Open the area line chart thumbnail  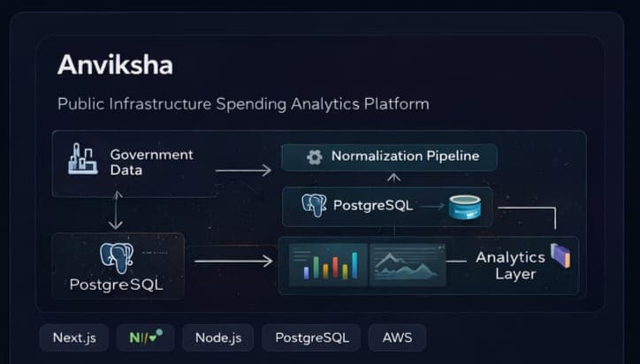405,262
